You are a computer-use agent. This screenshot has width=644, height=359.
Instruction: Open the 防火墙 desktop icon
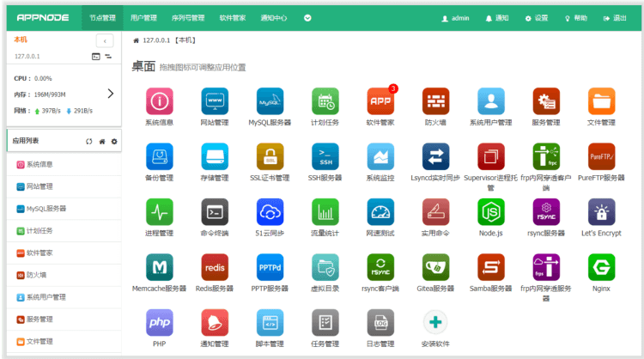pyautogui.click(x=435, y=101)
